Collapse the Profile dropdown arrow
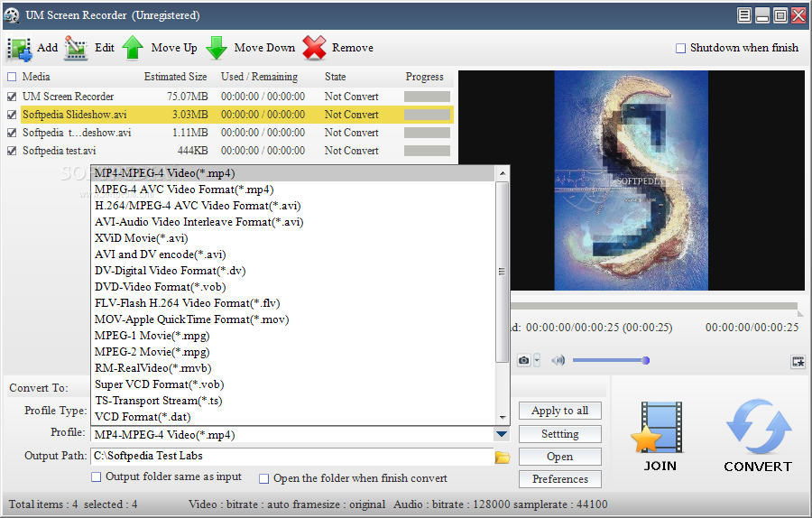812x518 pixels. tap(502, 434)
